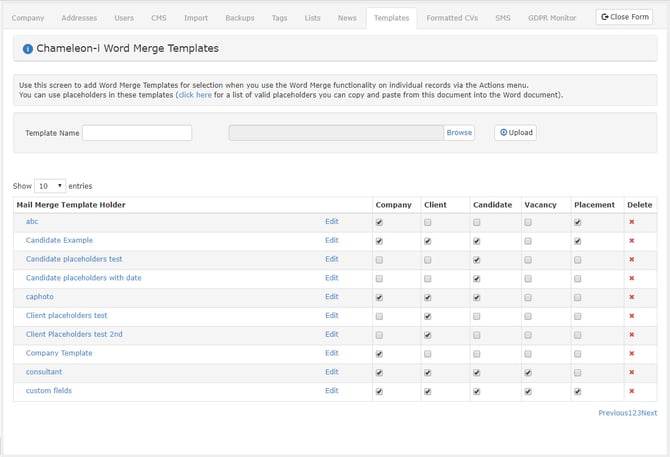Viewport: 670px width, 457px height.
Task: Click Browse to choose a file
Action: [459, 133]
